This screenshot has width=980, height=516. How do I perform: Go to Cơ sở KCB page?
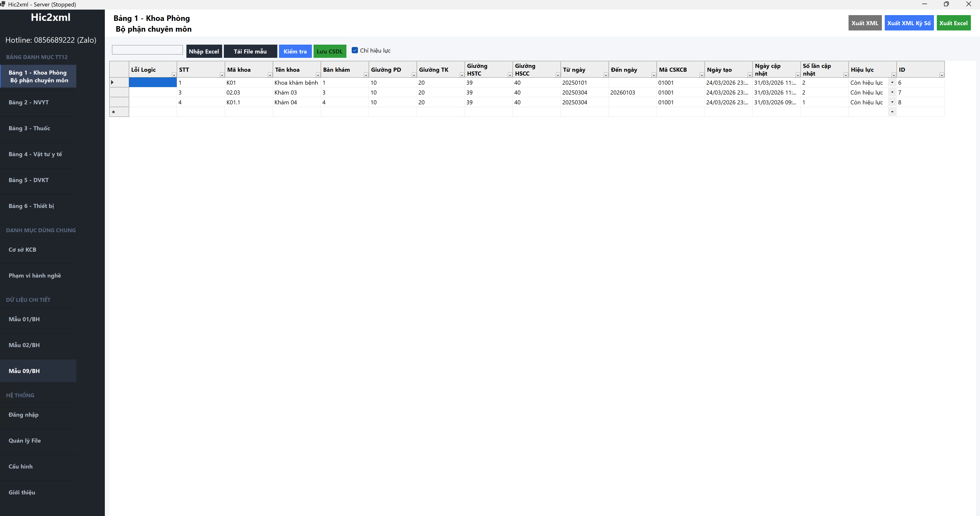[x=38, y=250]
